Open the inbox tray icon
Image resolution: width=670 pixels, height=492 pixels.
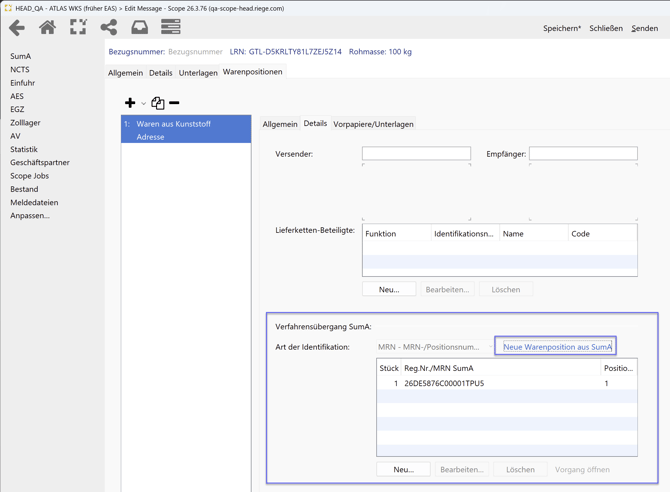[140, 28]
